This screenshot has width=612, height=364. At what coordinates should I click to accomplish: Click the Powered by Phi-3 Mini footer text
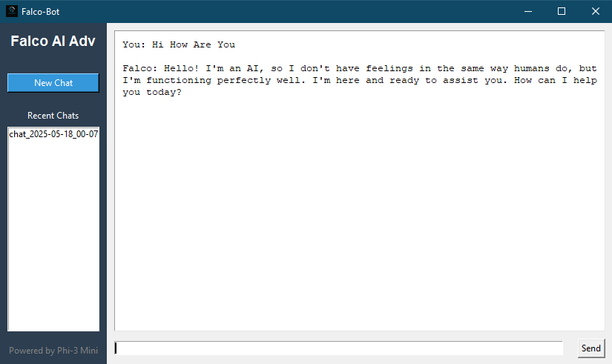(53, 351)
